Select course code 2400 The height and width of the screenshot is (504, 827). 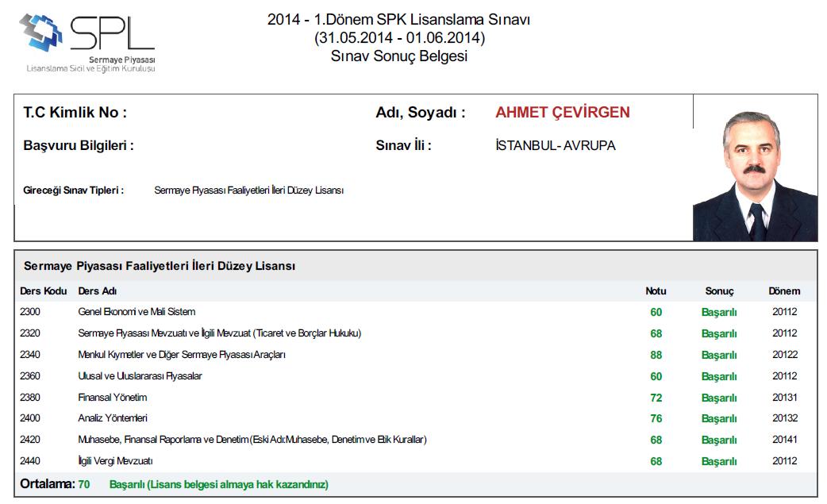30,418
